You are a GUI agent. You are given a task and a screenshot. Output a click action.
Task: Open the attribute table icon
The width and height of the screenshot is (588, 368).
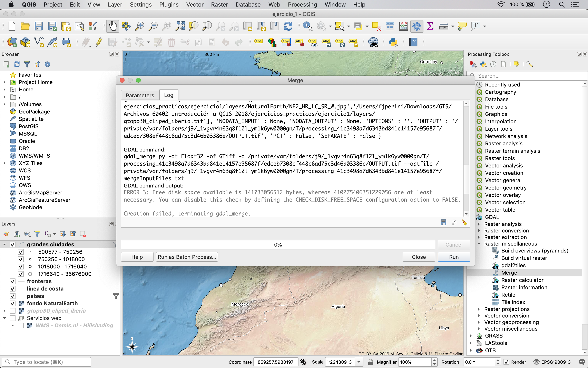(390, 26)
